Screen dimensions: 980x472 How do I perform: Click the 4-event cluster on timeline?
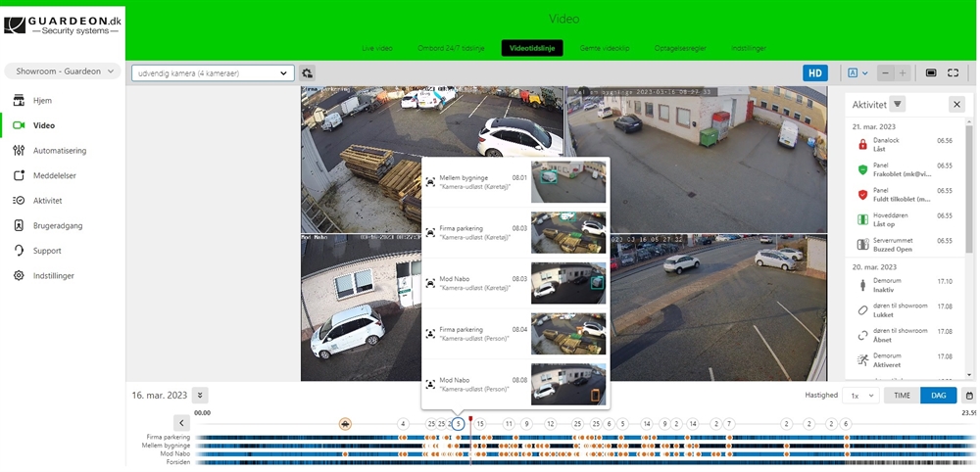[x=403, y=424]
